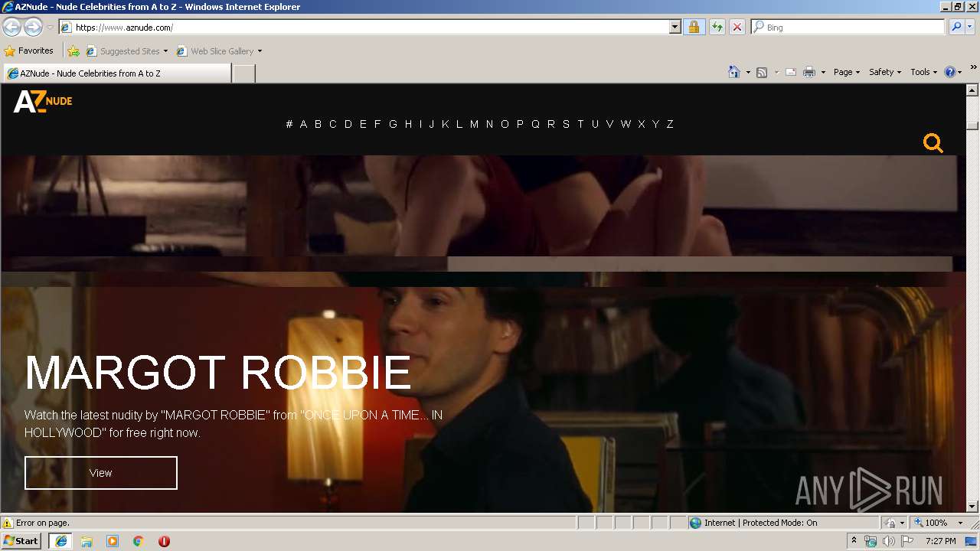The height and width of the screenshot is (551, 980).
Task: Click the AZNude site logo
Action: (x=43, y=100)
